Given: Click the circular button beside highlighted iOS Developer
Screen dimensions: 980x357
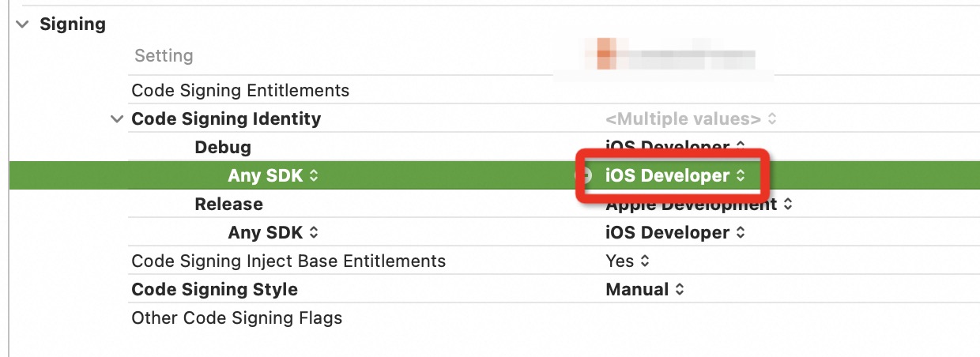Looking at the screenshot, I should (583, 176).
